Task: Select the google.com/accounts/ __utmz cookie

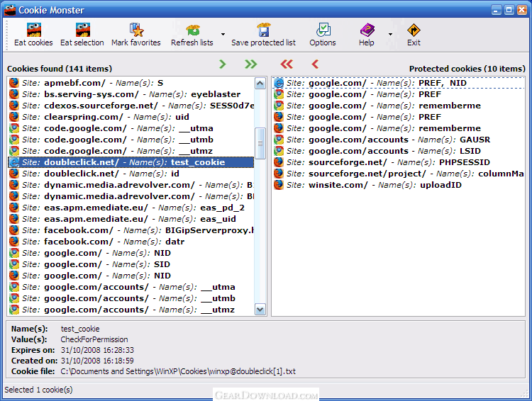Action: (131, 310)
